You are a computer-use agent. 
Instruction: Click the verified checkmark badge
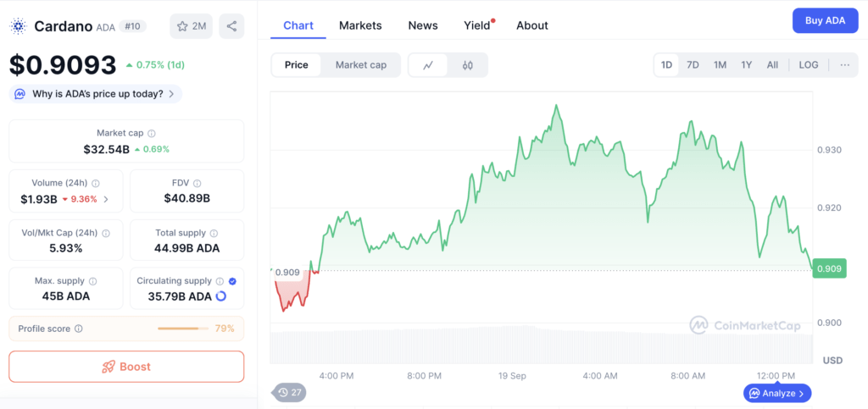coord(232,281)
